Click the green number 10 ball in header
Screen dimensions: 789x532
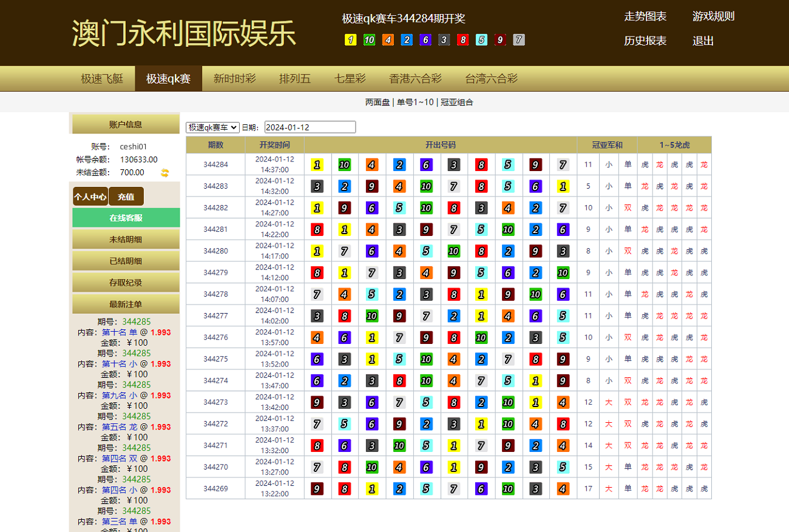369,40
